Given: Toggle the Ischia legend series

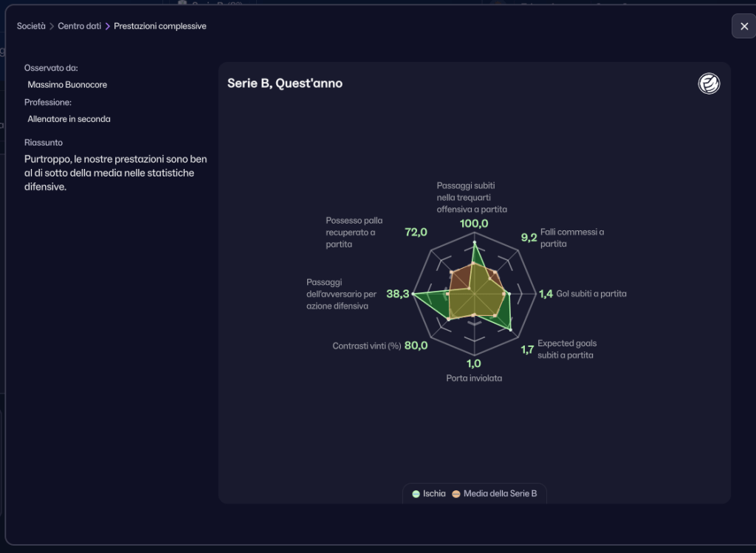Looking at the screenshot, I should coord(429,494).
